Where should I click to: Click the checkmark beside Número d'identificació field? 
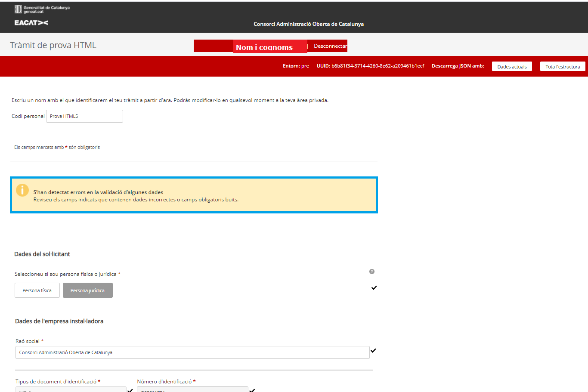[252, 389]
